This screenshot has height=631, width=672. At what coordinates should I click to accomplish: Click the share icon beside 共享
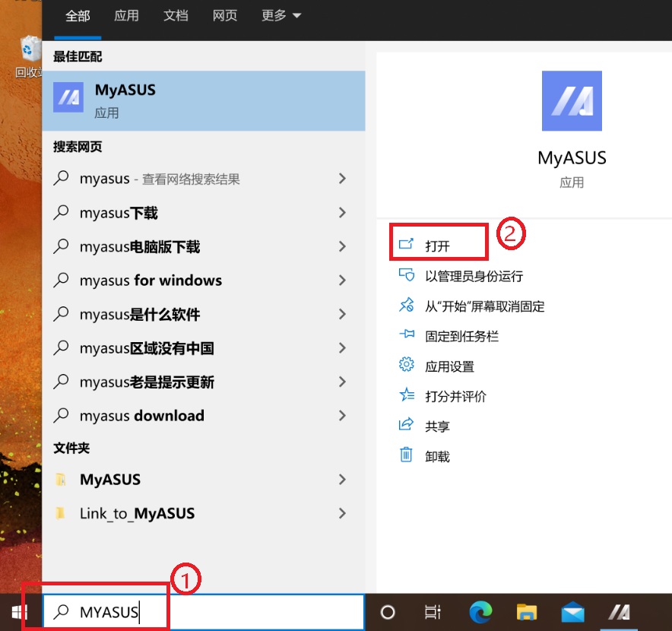[x=406, y=424]
